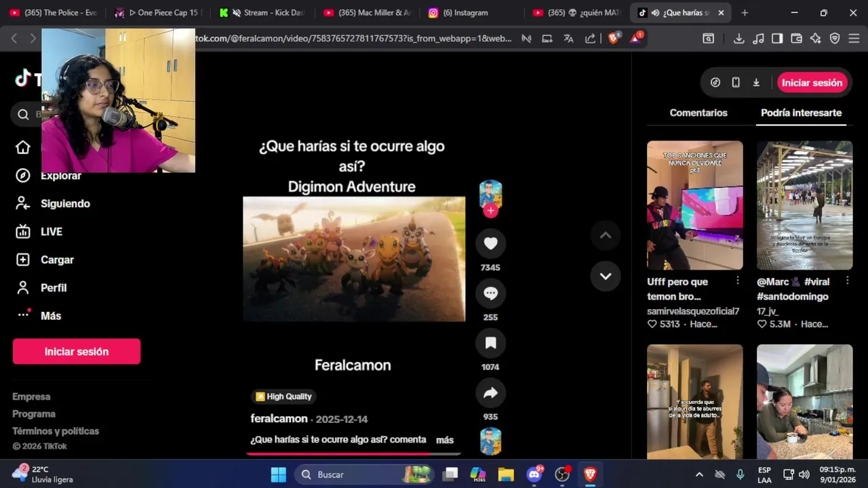Open the browser hamburger menu
The height and width of the screenshot is (488, 868).
(854, 39)
